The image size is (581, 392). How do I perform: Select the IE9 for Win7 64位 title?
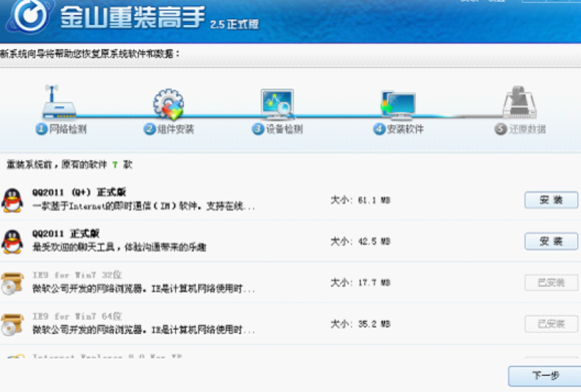(77, 316)
